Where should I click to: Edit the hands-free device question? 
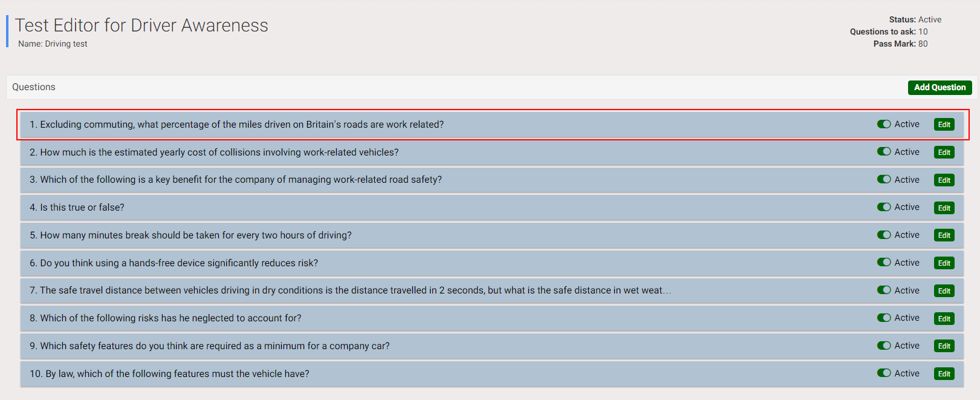[x=944, y=263]
